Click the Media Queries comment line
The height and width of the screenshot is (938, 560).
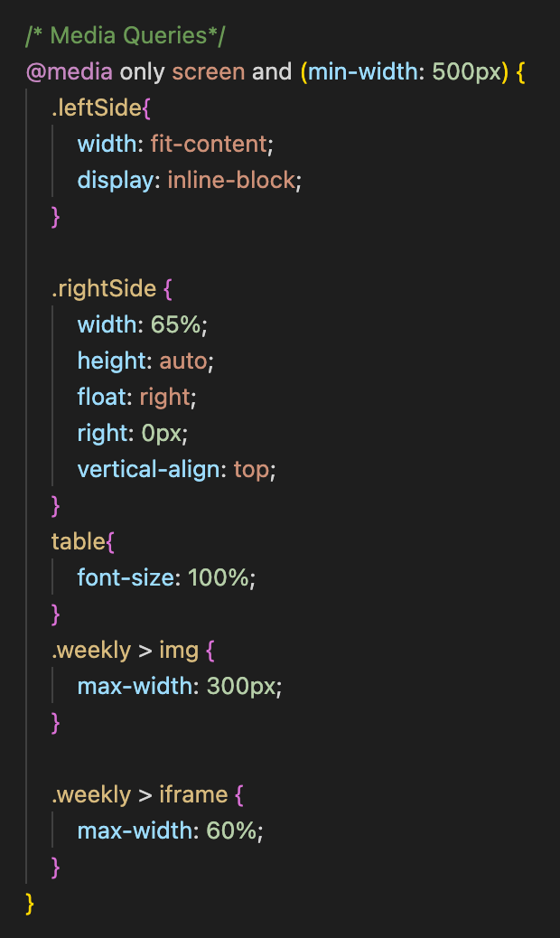coord(127,36)
